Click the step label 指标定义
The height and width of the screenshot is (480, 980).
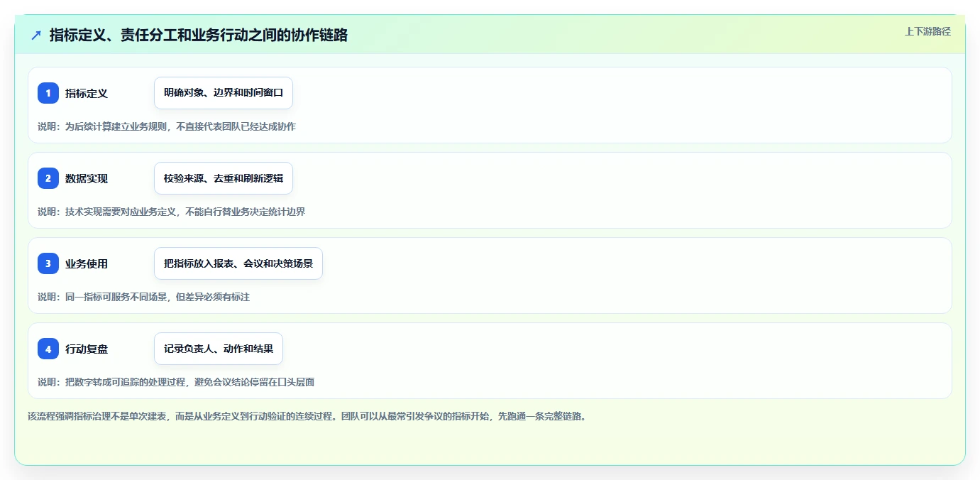point(87,93)
